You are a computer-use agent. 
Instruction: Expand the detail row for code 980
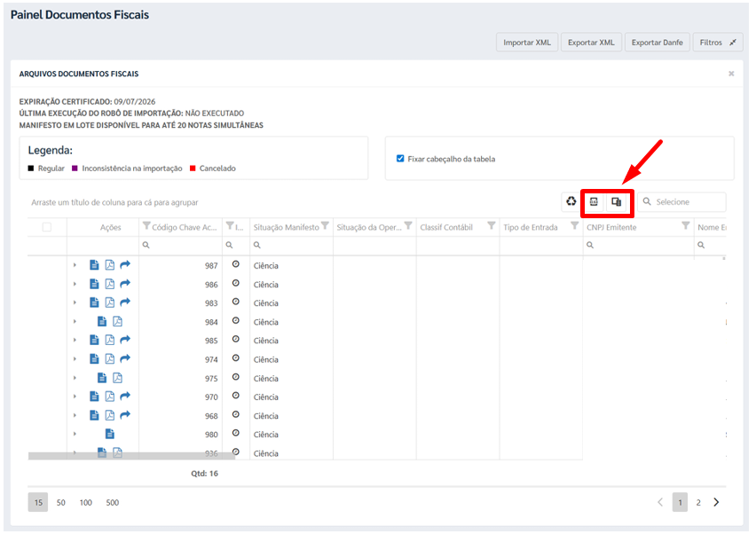(75, 434)
